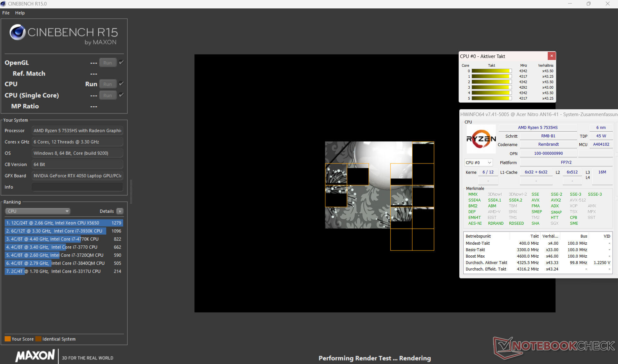Click the OPN value 100-000000990

tap(548, 153)
